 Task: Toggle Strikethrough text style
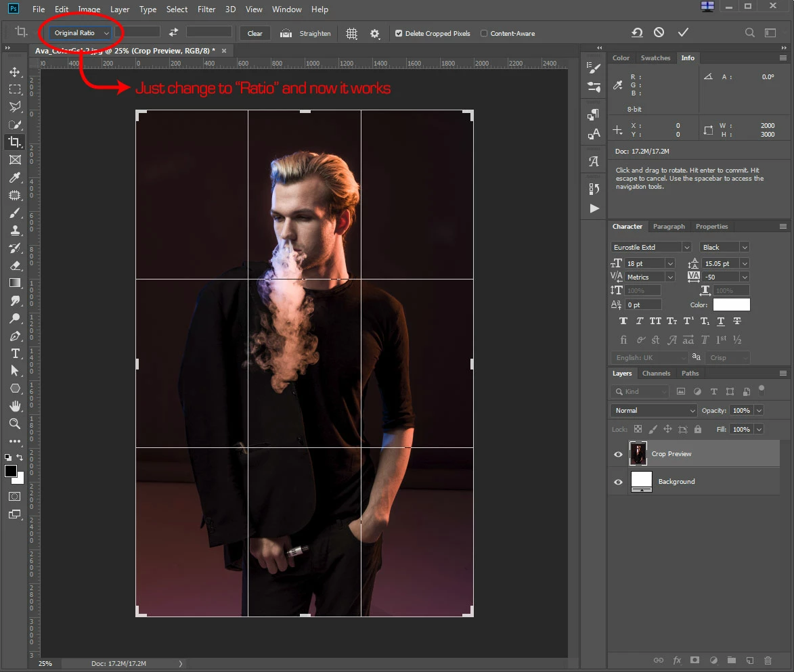[737, 321]
